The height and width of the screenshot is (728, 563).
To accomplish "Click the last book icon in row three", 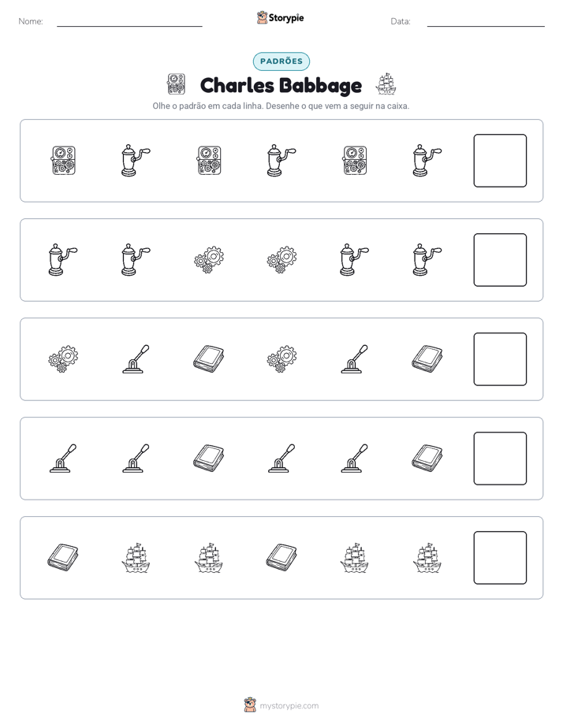I will click(x=427, y=359).
